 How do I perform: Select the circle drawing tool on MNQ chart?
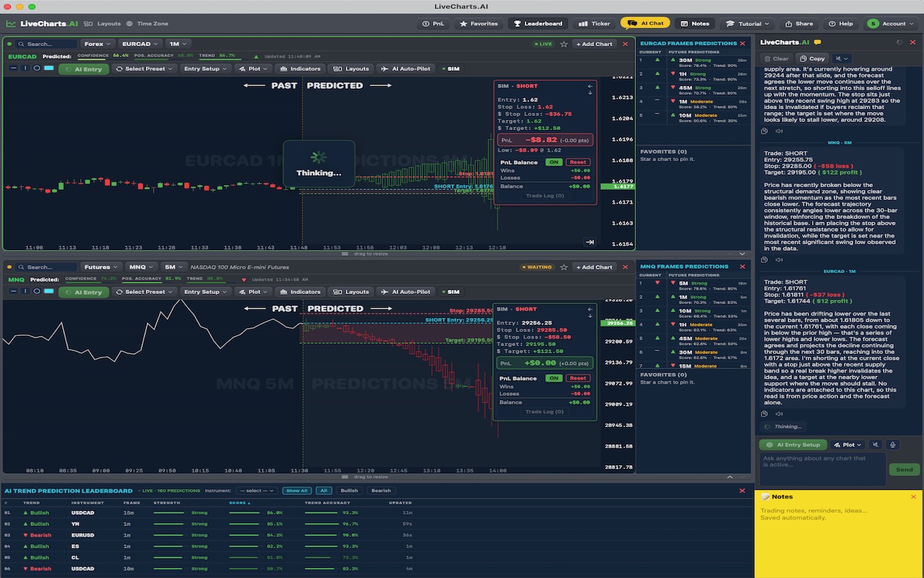click(x=37, y=292)
